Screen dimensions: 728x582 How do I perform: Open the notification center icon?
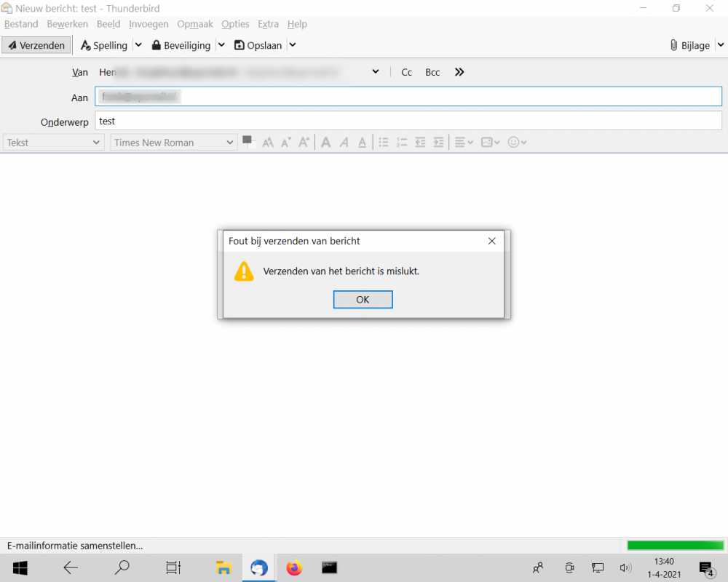point(706,568)
